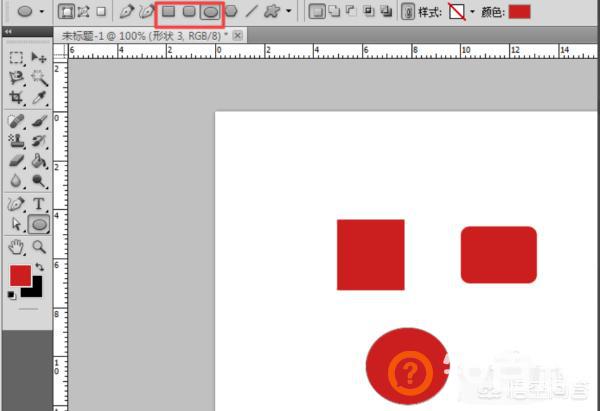Select Exclude Overlapping Shape Areas option
Screen dimensions: 600x411
[386, 11]
